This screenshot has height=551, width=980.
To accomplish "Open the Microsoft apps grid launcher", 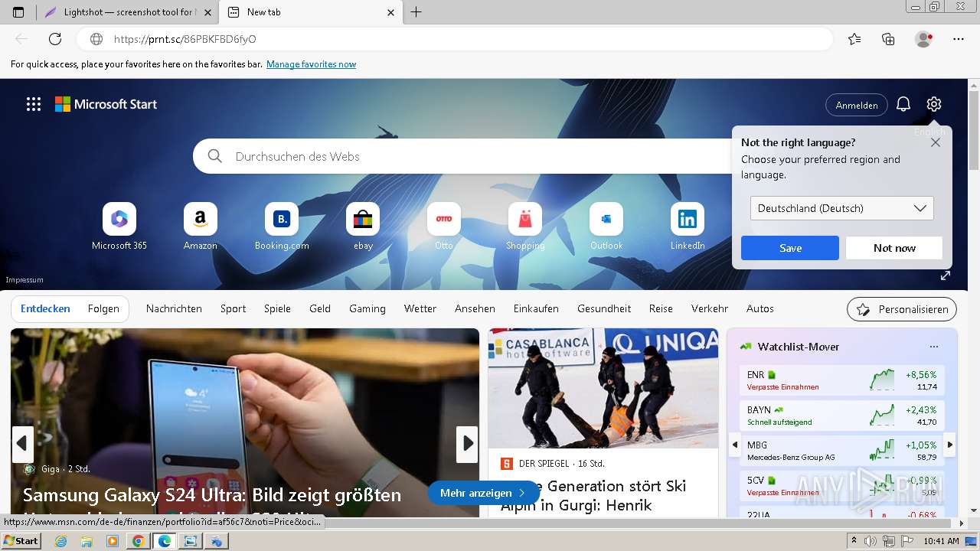I will 34,104.
